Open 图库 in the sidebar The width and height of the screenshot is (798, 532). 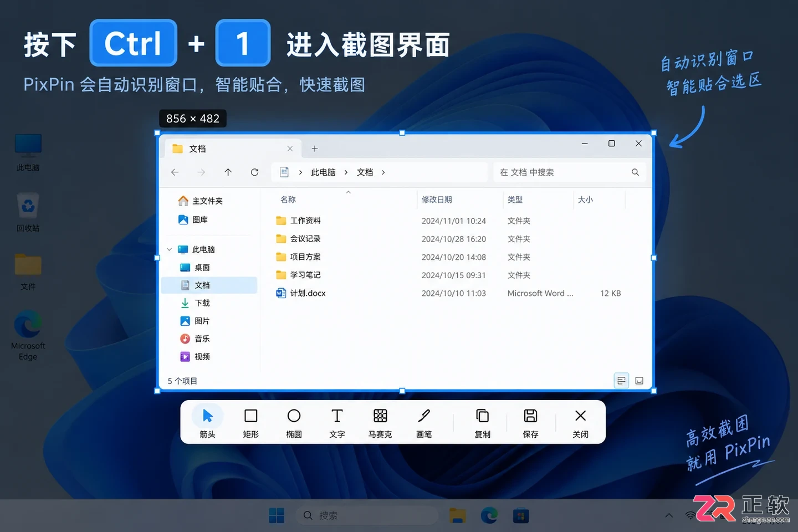(x=193, y=220)
